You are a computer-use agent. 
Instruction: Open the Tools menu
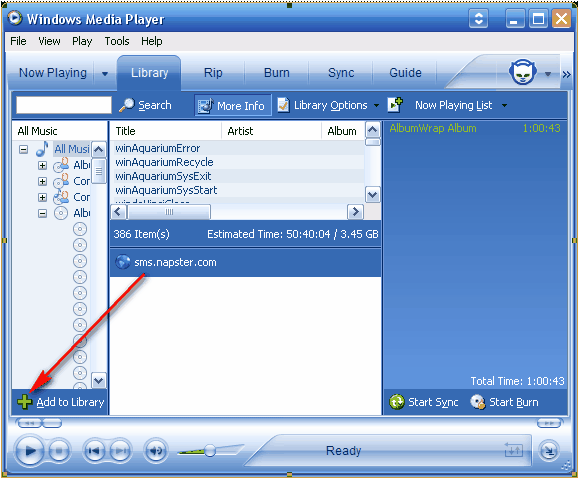click(x=117, y=41)
